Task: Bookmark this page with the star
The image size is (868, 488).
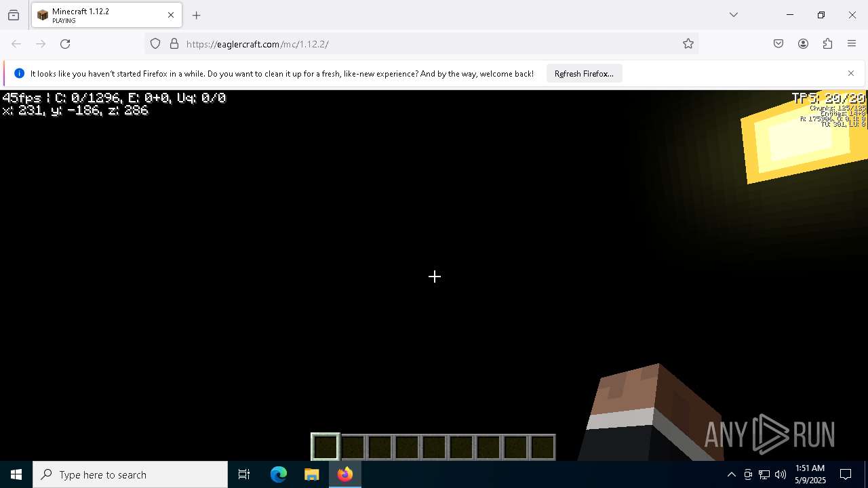Action: coord(688,44)
